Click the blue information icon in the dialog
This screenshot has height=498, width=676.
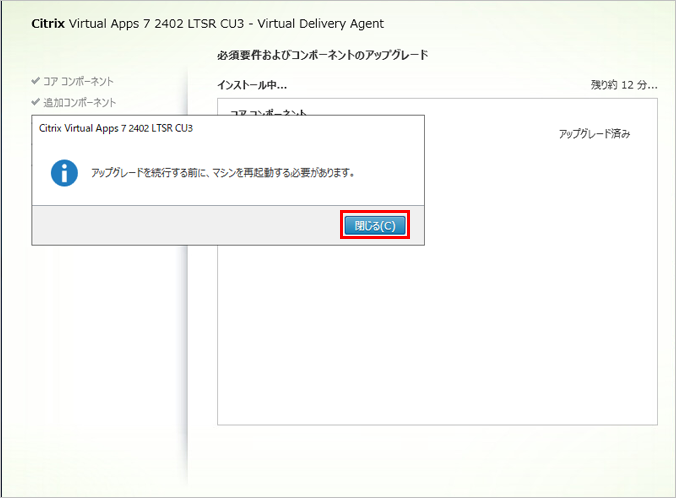[x=65, y=172]
